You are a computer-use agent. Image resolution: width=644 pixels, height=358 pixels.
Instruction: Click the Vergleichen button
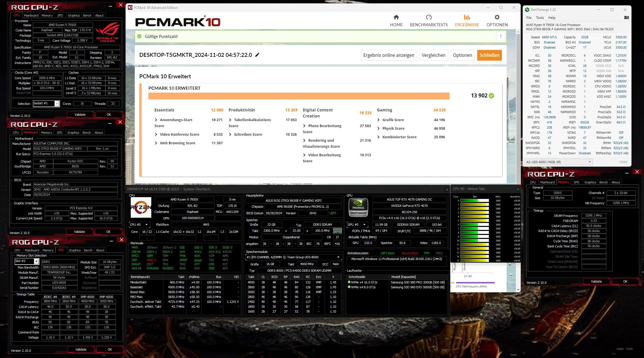[433, 55]
